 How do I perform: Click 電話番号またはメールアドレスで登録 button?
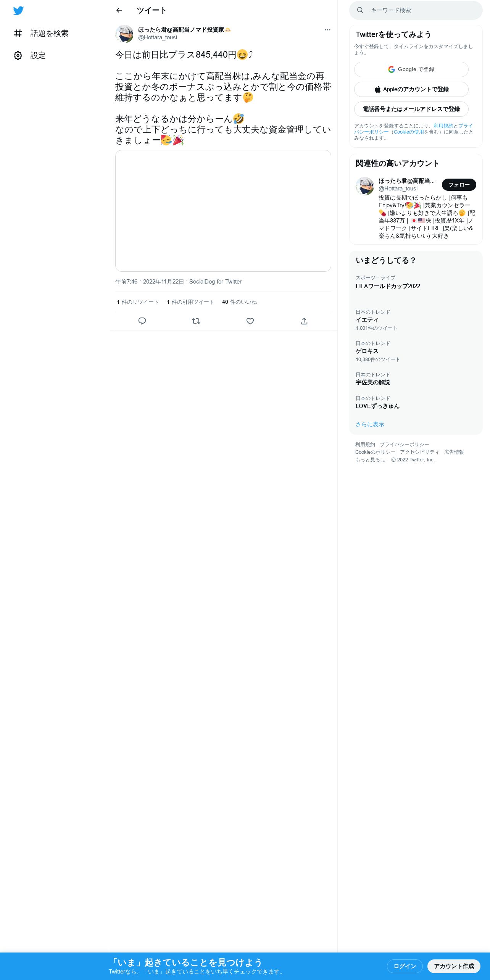point(411,109)
